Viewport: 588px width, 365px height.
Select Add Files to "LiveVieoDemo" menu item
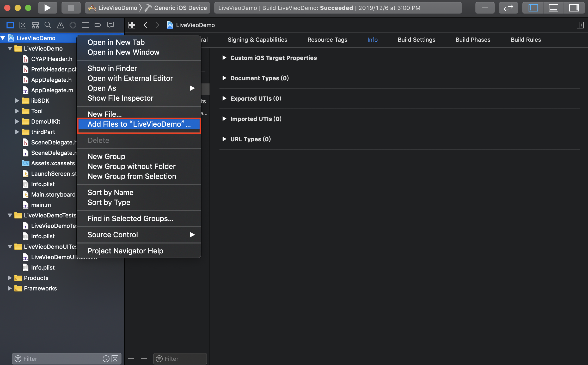[139, 124]
